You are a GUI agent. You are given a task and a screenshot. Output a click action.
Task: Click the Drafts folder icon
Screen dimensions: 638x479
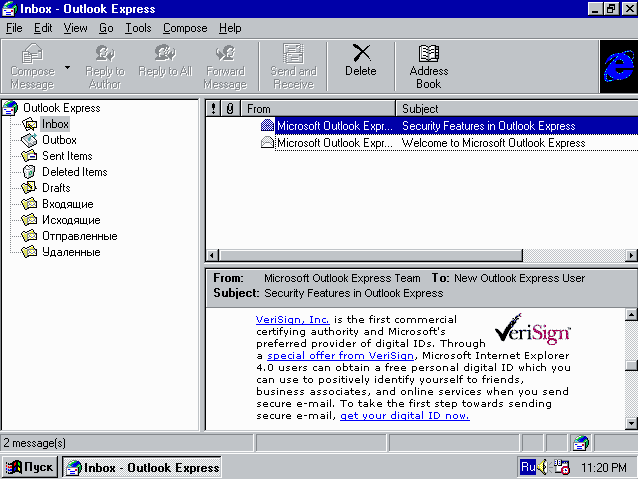tap(29, 188)
